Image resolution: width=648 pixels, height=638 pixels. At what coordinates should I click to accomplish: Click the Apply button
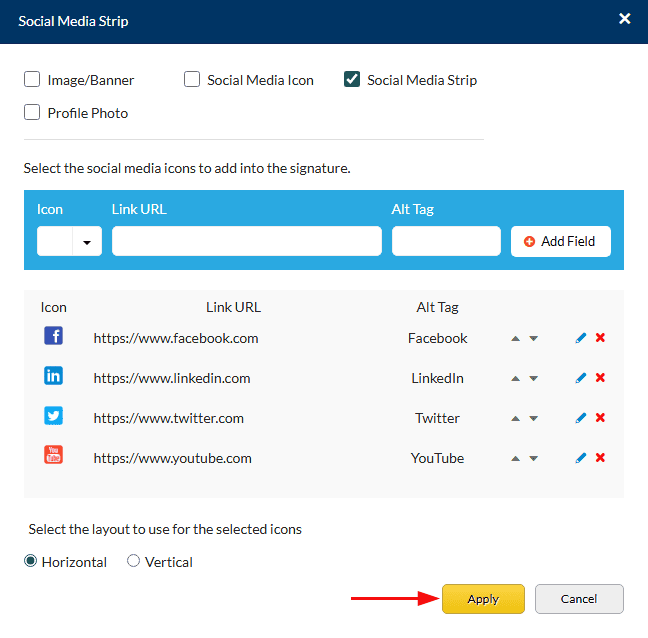483,599
